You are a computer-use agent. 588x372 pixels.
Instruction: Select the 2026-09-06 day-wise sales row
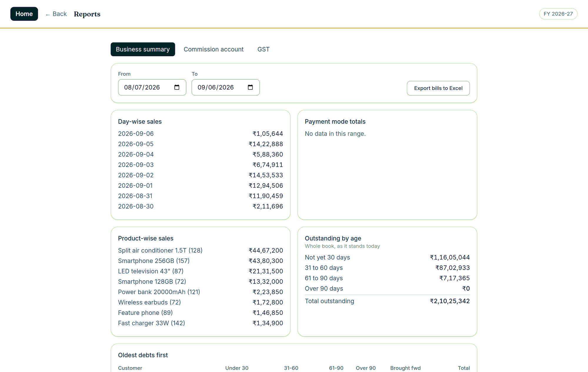tap(201, 134)
